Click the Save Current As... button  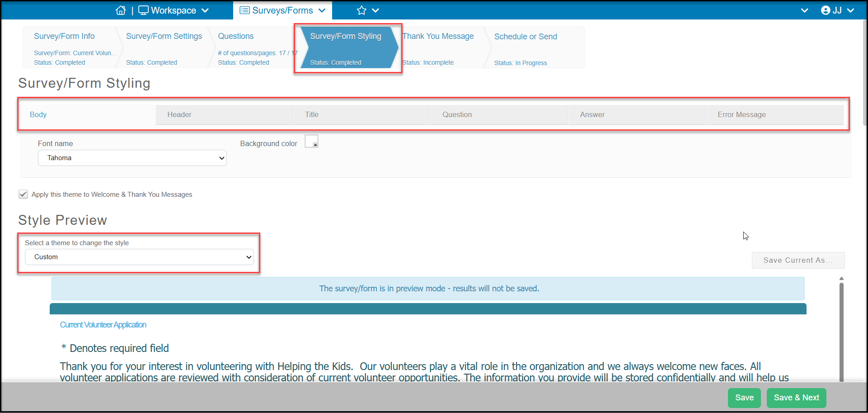pyautogui.click(x=798, y=260)
